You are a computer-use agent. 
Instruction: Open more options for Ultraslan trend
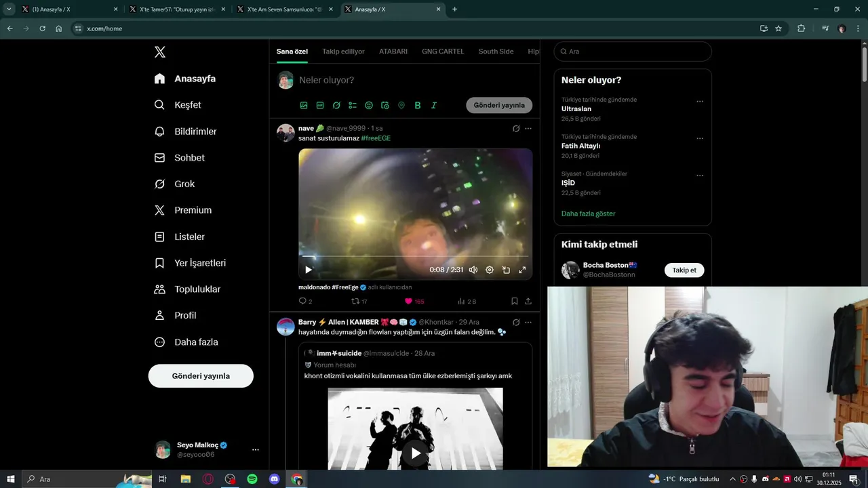[700, 102]
